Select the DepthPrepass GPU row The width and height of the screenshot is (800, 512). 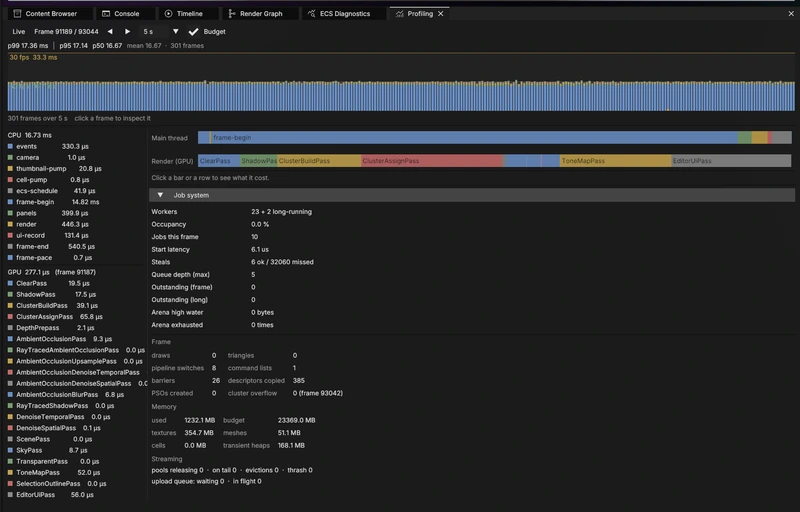pos(51,328)
